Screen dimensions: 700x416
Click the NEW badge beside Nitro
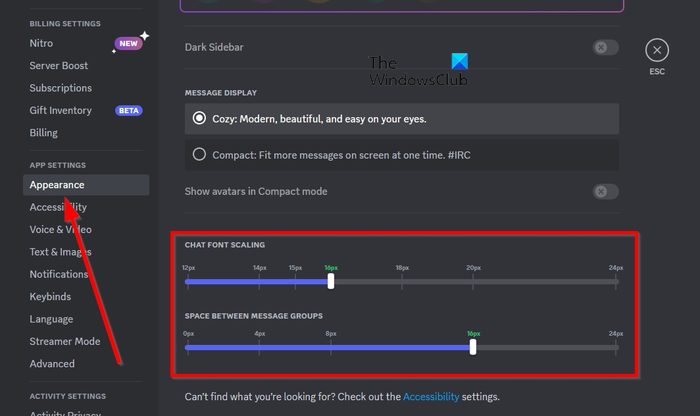click(128, 44)
